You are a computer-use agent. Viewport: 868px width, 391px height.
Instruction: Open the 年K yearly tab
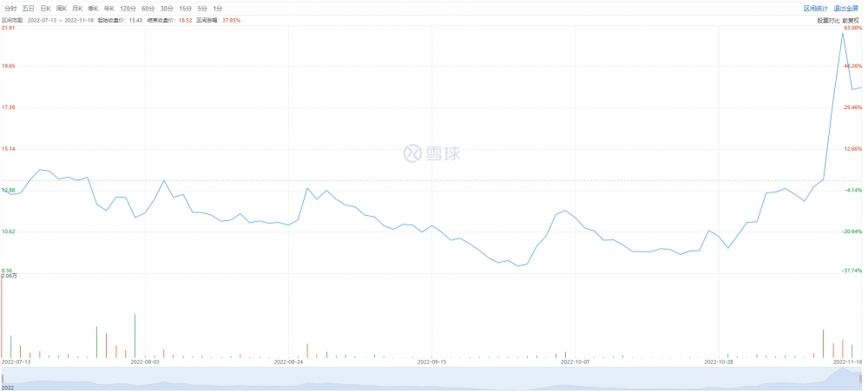tap(108, 8)
